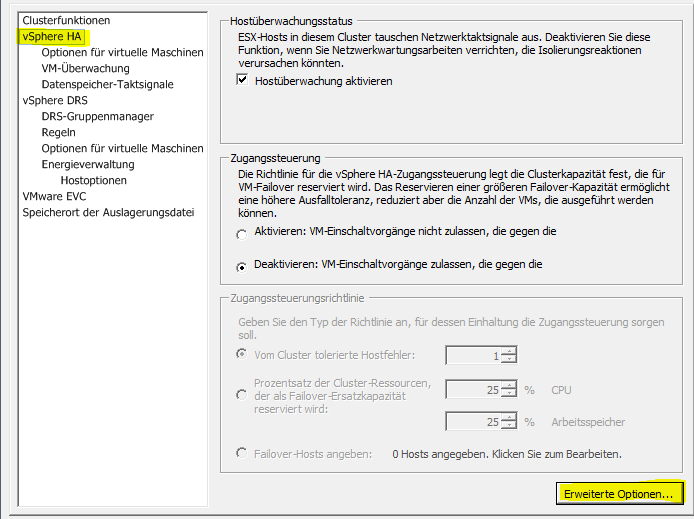Screen dimensions: 694x519
Task: Select Clusterfunktionen in the settings tree
Action: click(66, 20)
